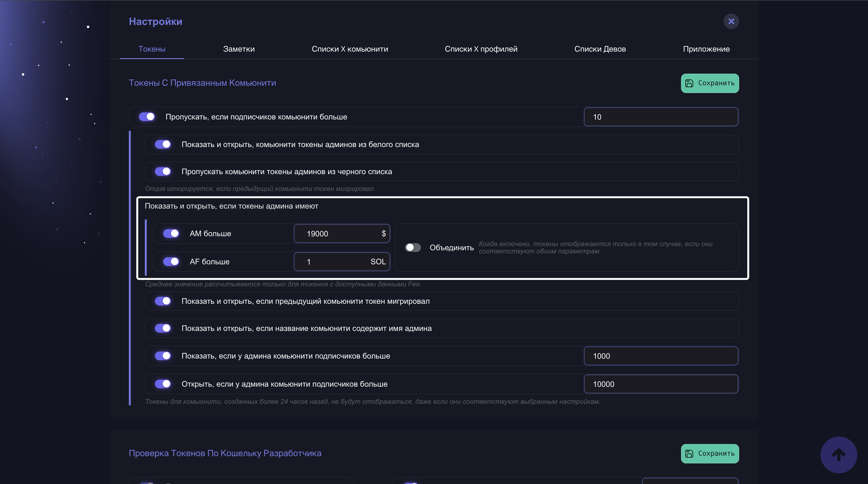Click the AM threshold field containing 19000
Screen dimensions: 868x484
click(337, 234)
